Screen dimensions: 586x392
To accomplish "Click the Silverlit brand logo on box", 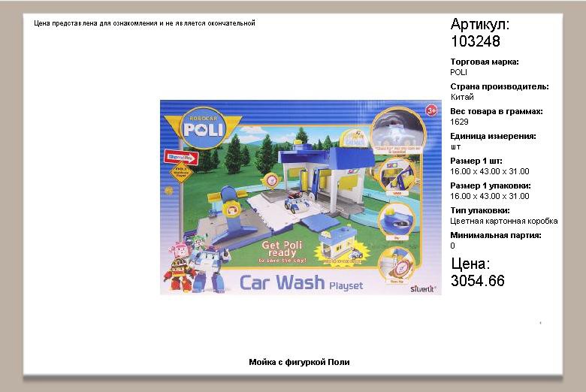I will click(423, 289).
